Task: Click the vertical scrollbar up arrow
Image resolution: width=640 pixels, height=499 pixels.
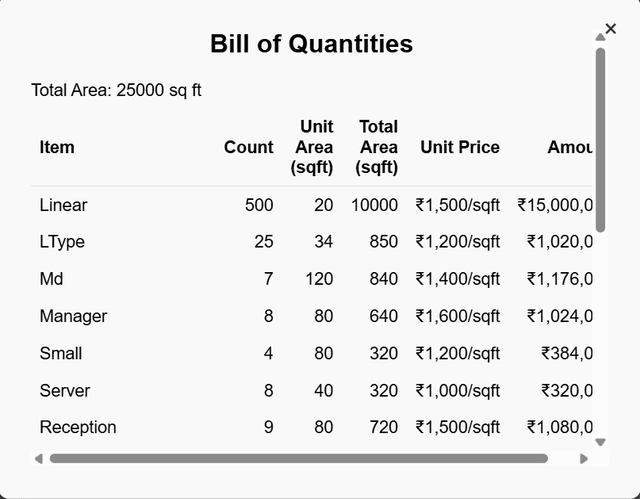Action: 600,37
